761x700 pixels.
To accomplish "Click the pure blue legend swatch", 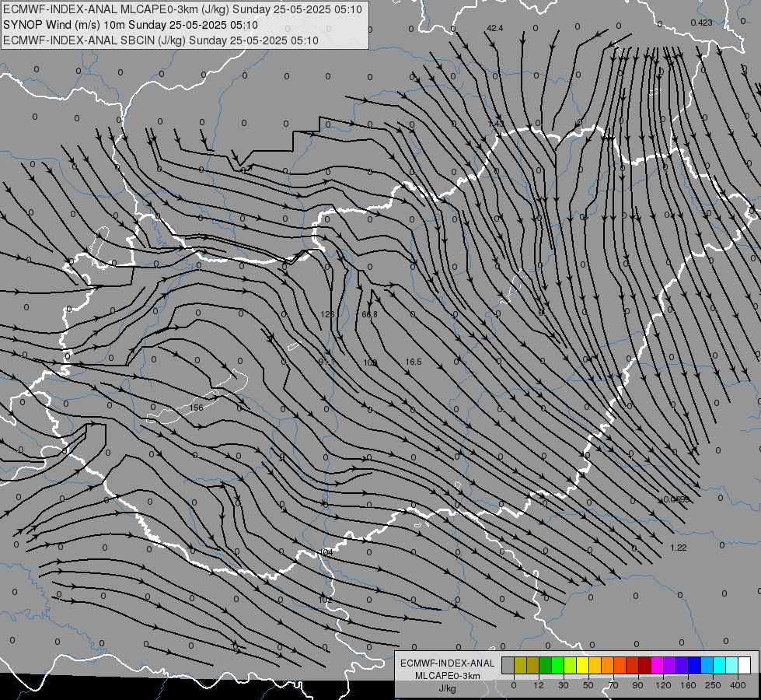I will (694, 665).
